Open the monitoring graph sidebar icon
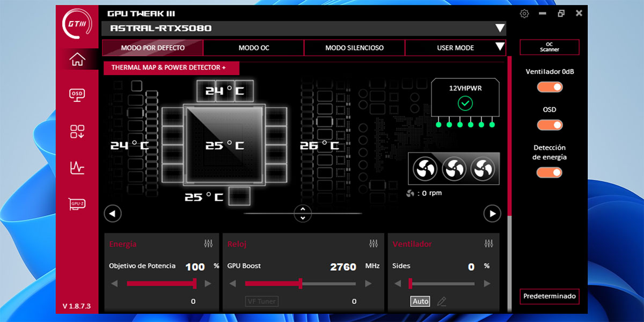644x322 pixels. pos(77,168)
